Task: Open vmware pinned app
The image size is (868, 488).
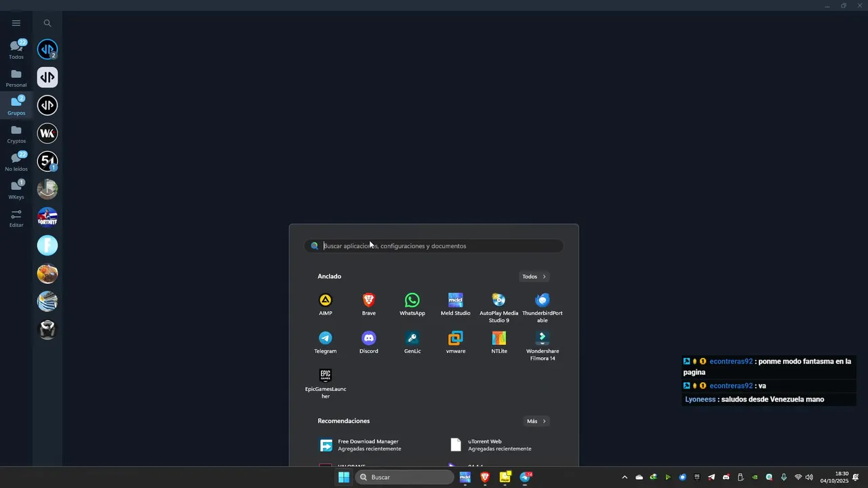Action: [x=456, y=342]
